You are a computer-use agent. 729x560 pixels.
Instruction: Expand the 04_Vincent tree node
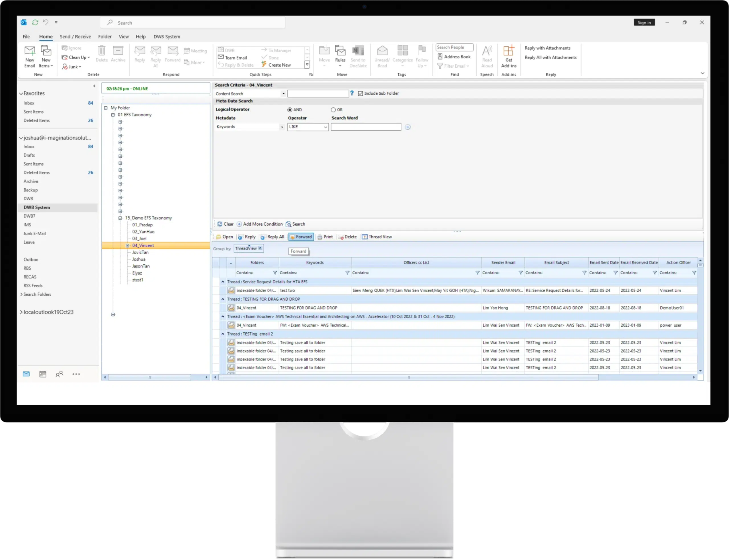point(127,246)
